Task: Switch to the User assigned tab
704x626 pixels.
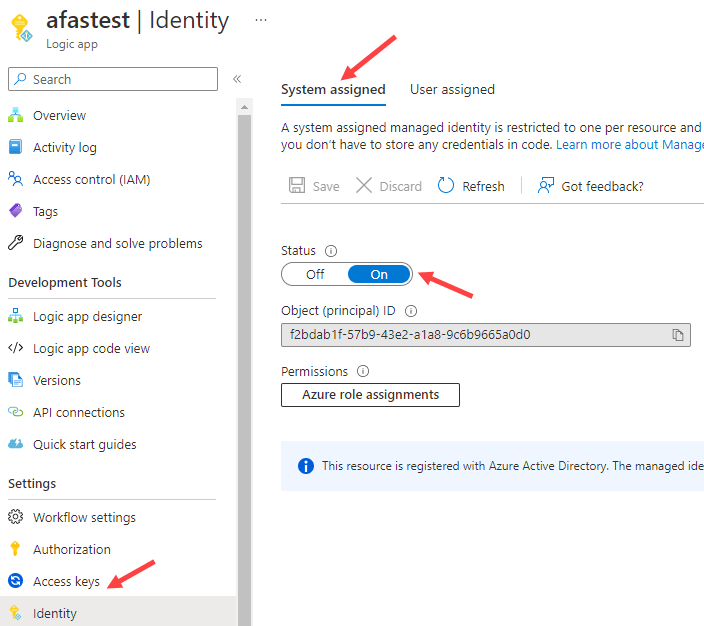Action: (452, 89)
